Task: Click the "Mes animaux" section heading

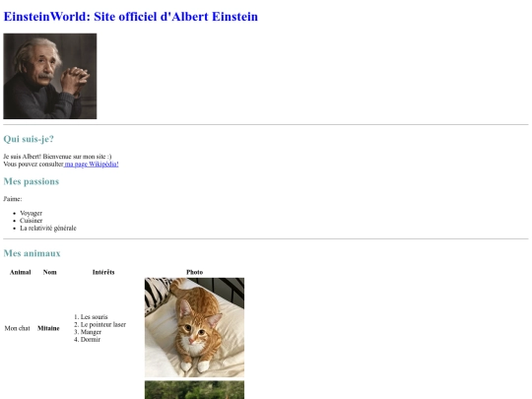Action: (32, 253)
